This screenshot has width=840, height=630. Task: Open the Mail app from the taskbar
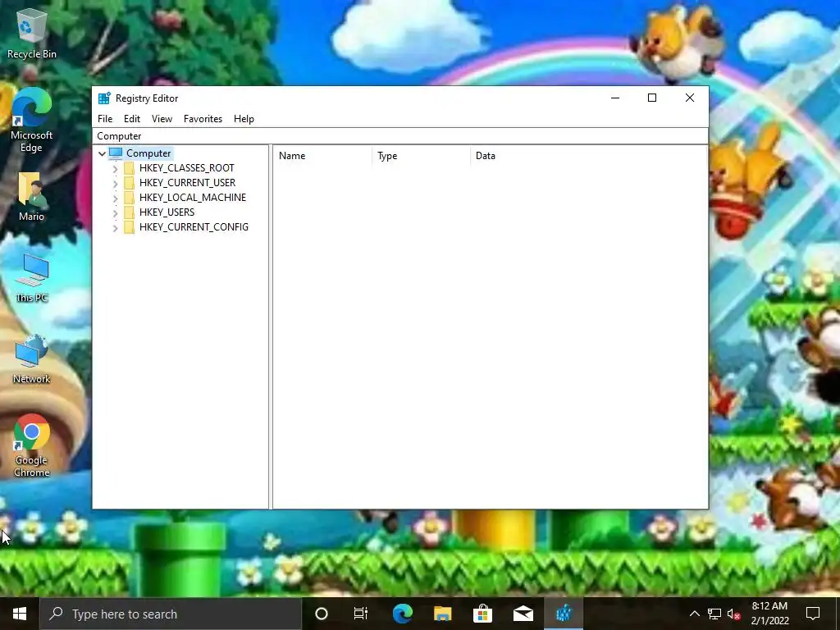tap(523, 614)
